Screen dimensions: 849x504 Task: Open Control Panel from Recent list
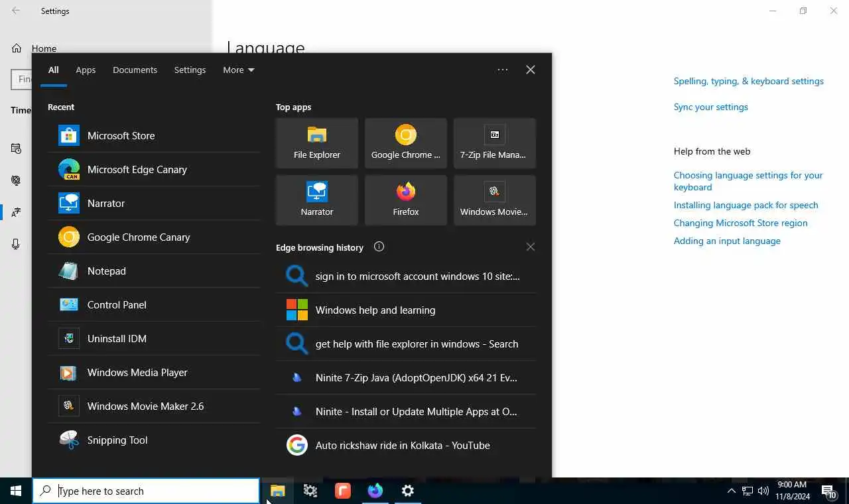[x=154, y=304]
